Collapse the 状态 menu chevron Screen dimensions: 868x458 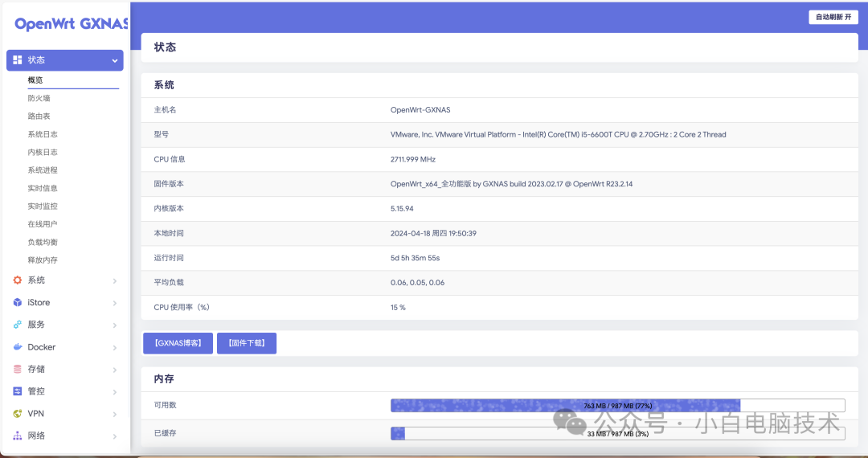(x=115, y=60)
